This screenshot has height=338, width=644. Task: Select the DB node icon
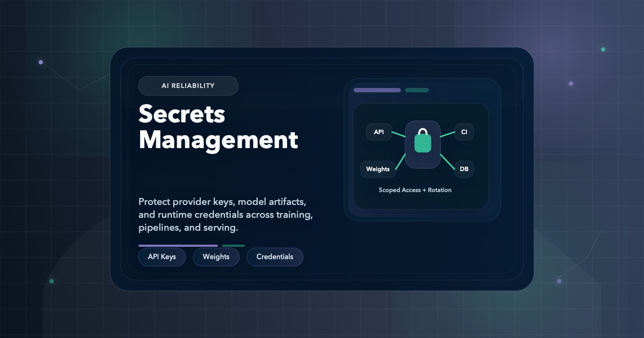point(464,169)
